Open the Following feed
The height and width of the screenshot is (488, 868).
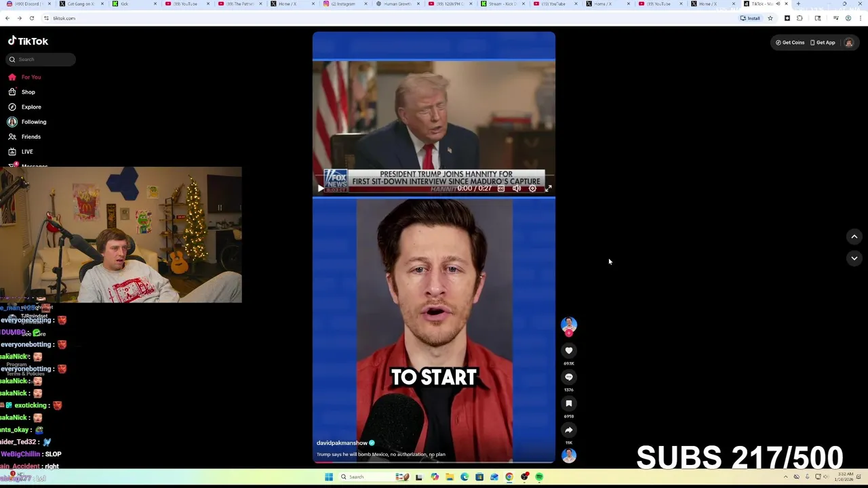pos(27,122)
